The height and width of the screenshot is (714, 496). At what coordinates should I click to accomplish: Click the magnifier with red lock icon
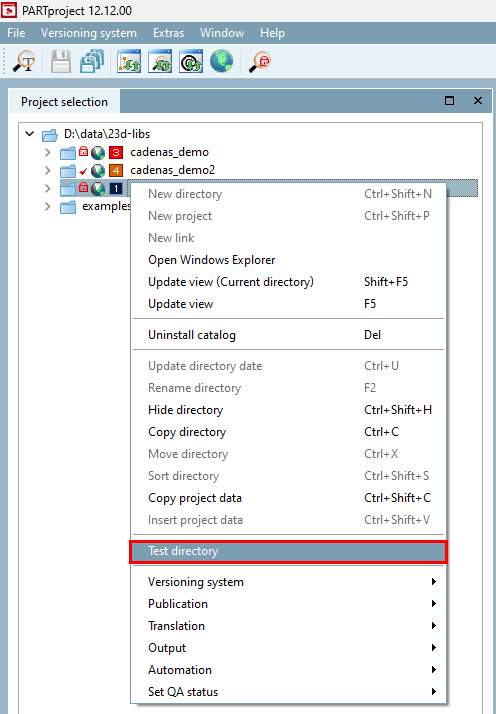[x=260, y=61]
